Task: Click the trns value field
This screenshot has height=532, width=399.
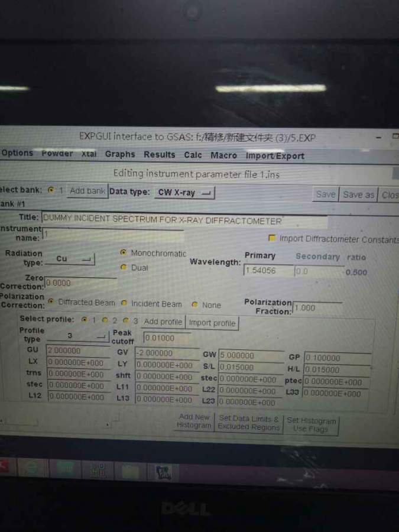Action: pos(79,374)
